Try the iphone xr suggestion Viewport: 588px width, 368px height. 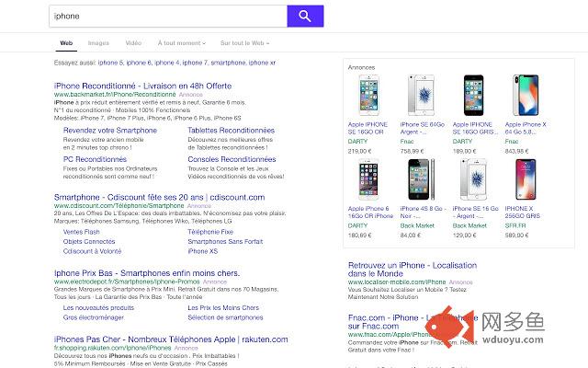[x=262, y=63]
